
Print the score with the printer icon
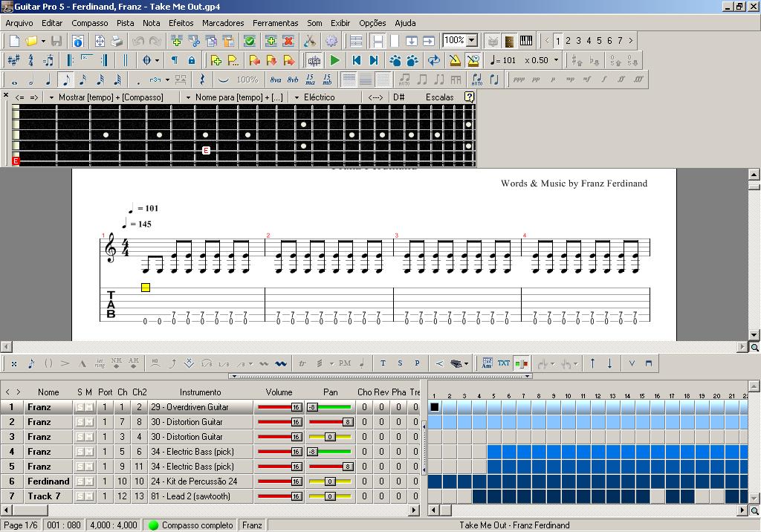point(117,42)
